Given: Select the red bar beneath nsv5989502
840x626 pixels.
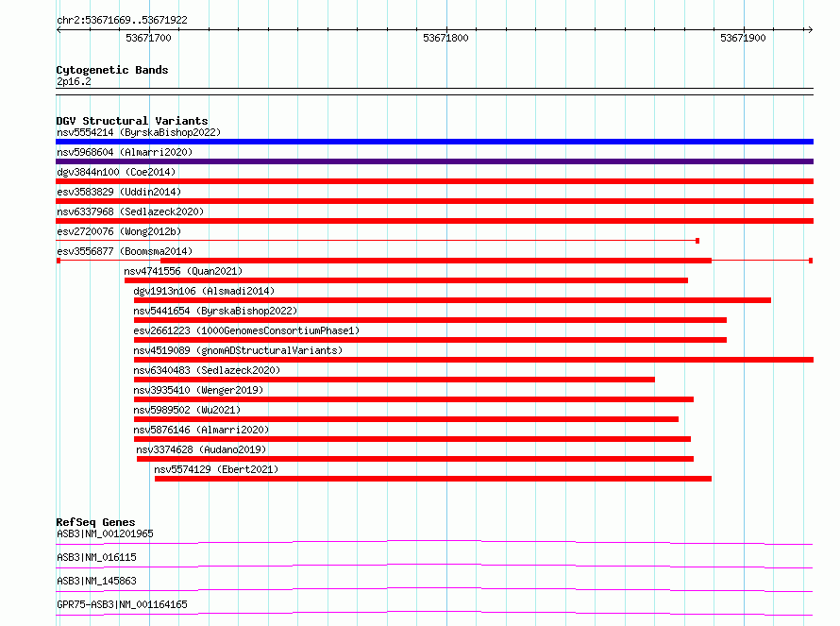Looking at the screenshot, I should pyautogui.click(x=406, y=419).
